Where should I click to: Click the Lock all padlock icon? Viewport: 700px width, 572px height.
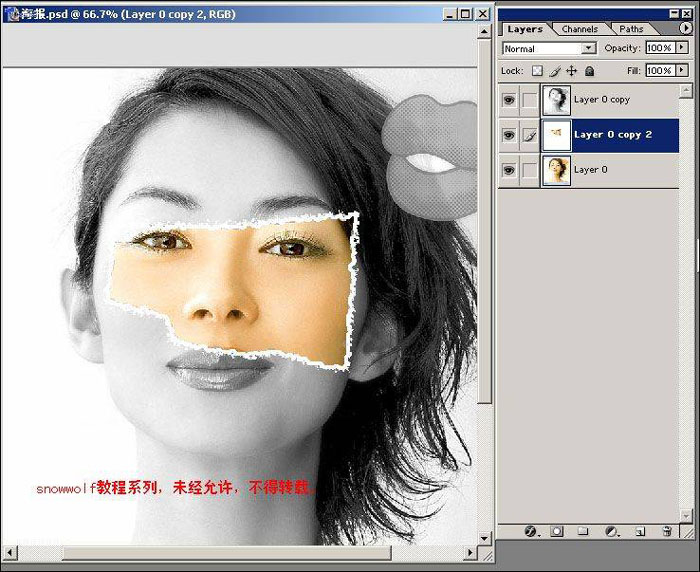click(589, 71)
